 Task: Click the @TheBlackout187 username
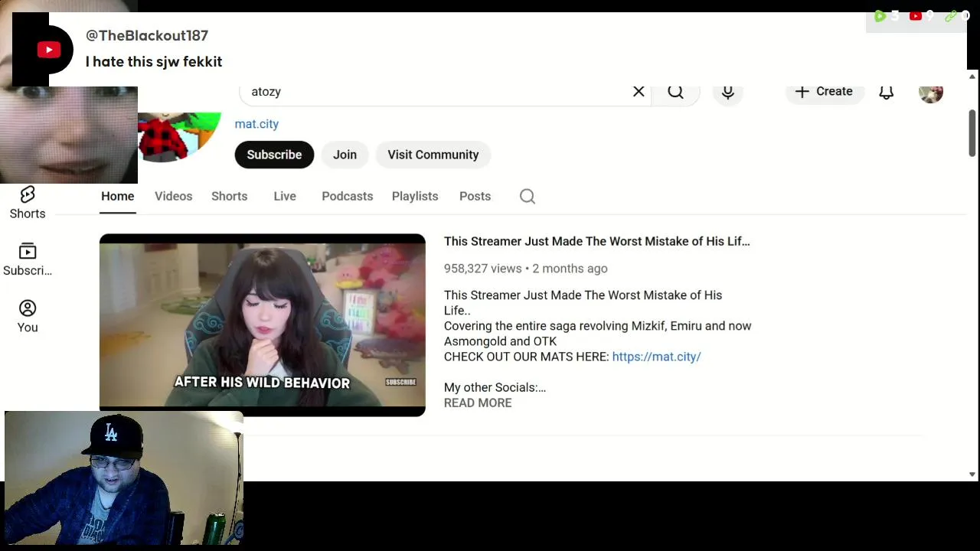(x=147, y=36)
